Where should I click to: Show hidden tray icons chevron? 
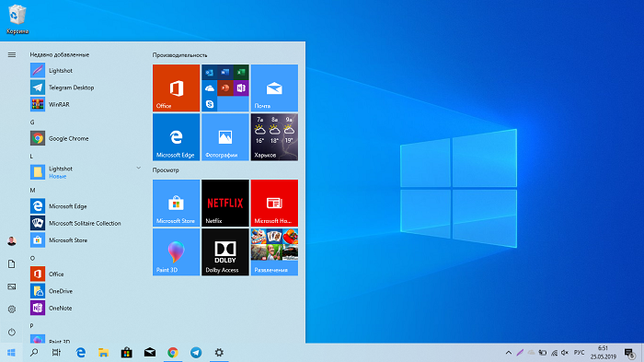tap(509, 353)
